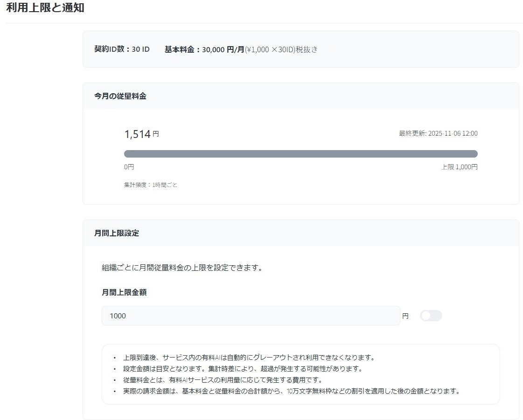
Task: Click the 今月の従量料金 panel header
Action: [119, 96]
